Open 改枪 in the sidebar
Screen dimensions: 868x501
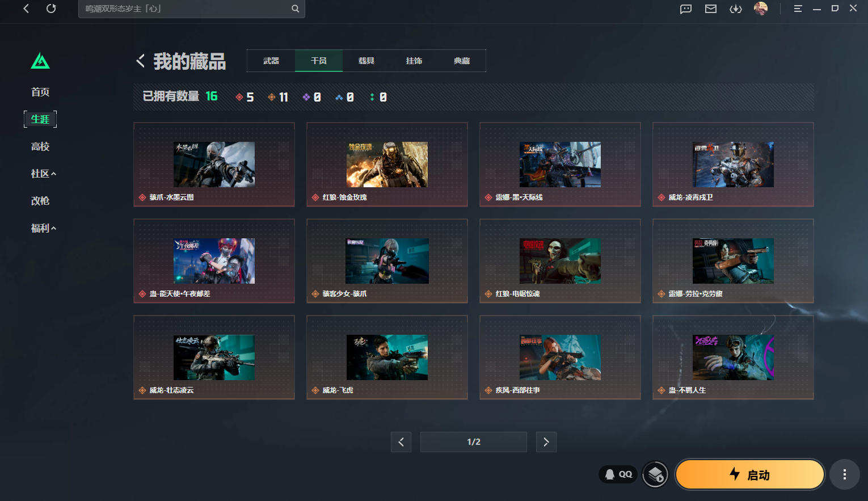coord(40,201)
